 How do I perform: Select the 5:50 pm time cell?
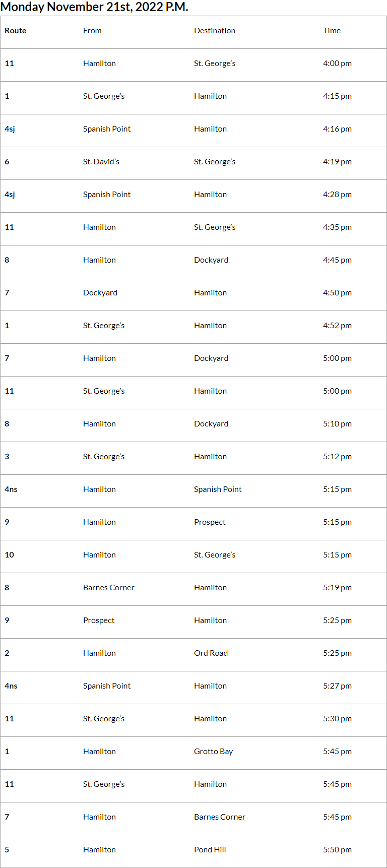pos(337,850)
